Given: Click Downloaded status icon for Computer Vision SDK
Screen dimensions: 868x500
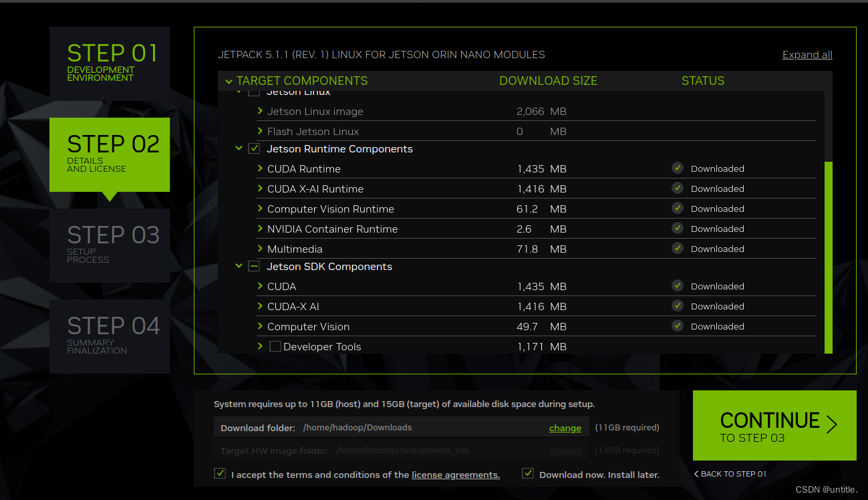Looking at the screenshot, I should point(678,326).
